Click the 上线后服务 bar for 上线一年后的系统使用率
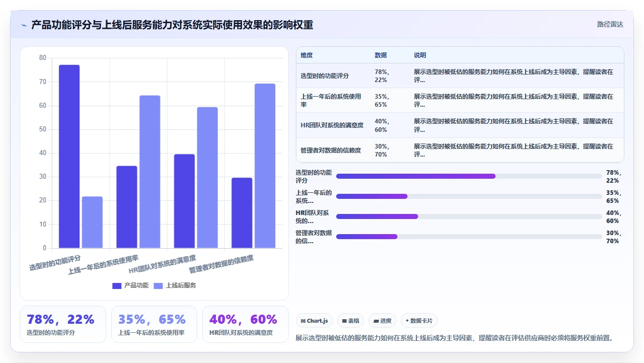 tap(150, 172)
